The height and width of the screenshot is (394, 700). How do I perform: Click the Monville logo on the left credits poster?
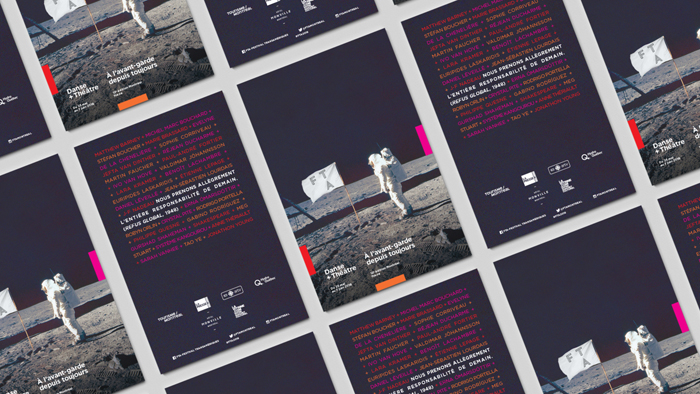212,321
